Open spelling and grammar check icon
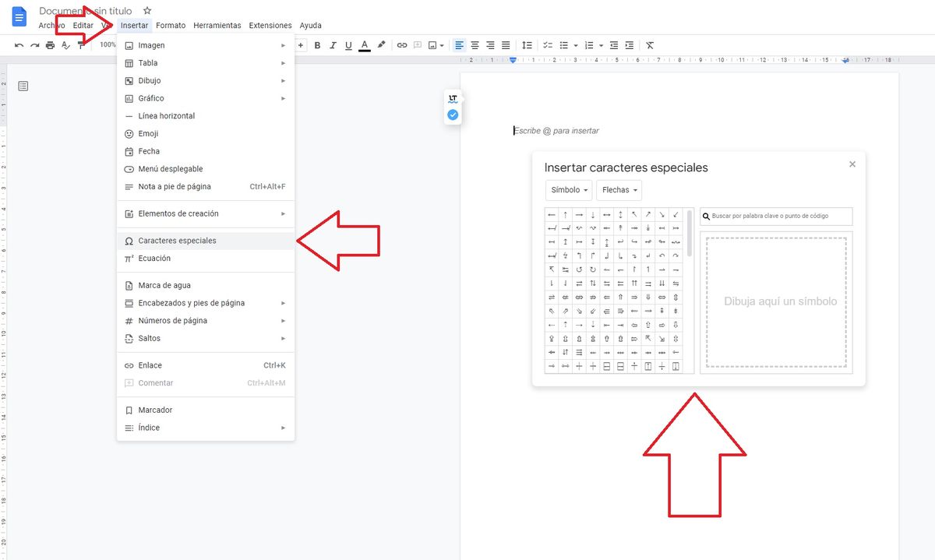The image size is (935, 560). (x=65, y=44)
